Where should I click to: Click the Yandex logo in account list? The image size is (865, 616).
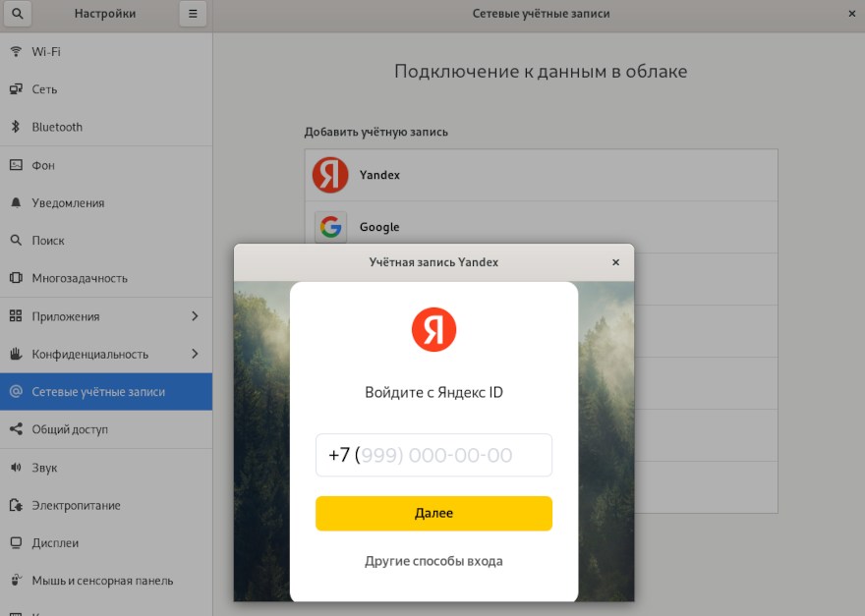pos(330,175)
